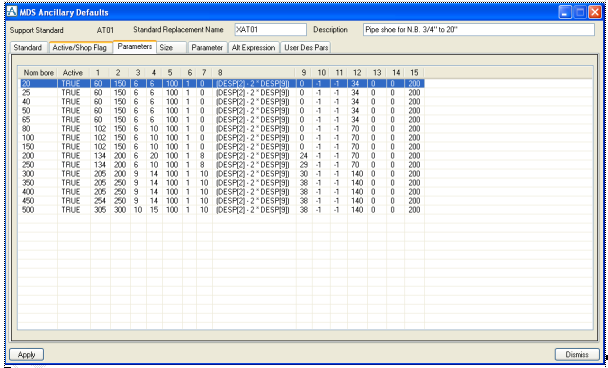The height and width of the screenshot is (368, 608).
Task: Click value 305 in the 500 row
Action: tap(100, 210)
